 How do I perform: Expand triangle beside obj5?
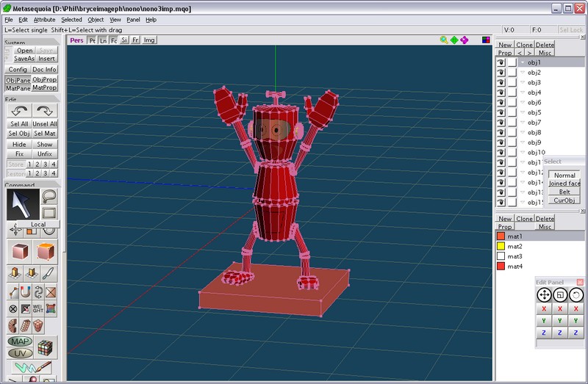pos(523,112)
